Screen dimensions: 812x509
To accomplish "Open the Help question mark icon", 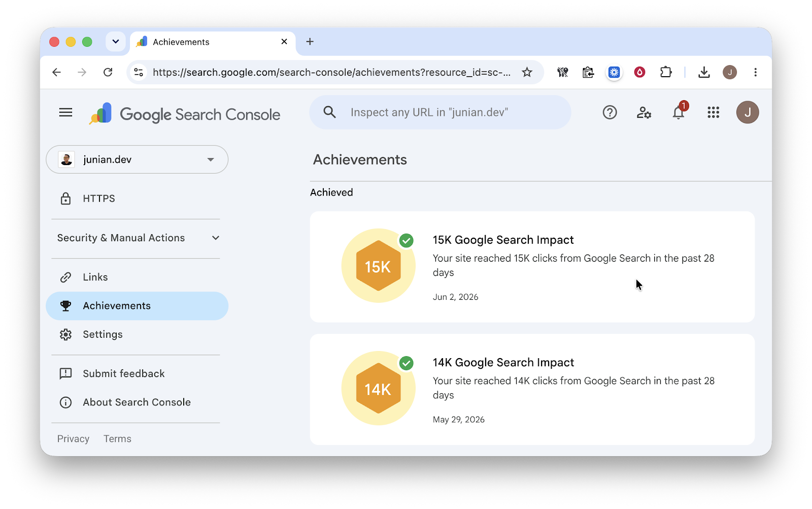I will click(x=610, y=112).
